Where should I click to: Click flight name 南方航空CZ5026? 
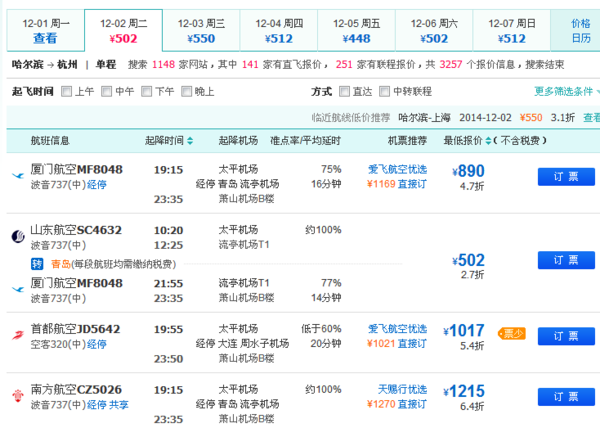point(76,389)
